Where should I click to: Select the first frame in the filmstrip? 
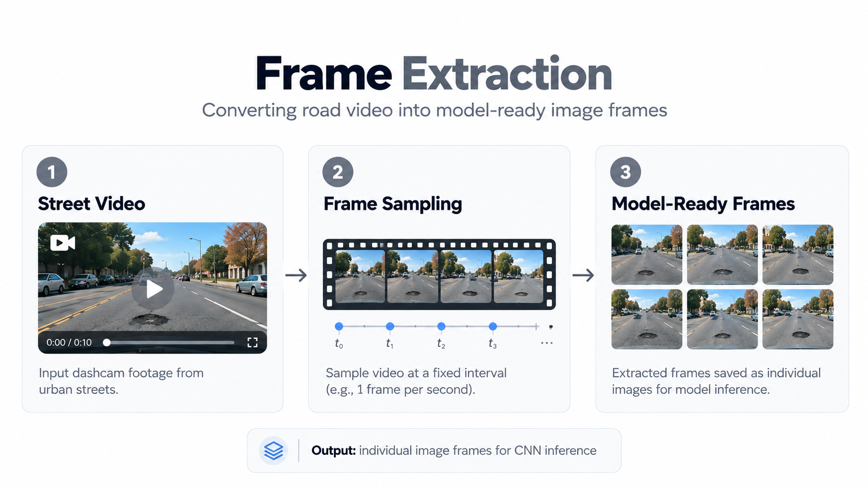tap(360, 276)
